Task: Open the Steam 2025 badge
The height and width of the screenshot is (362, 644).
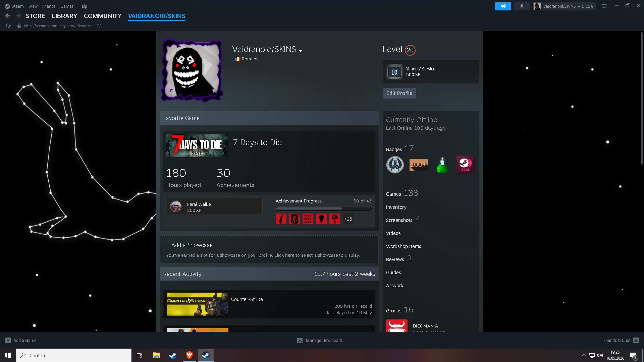Action: point(465,165)
